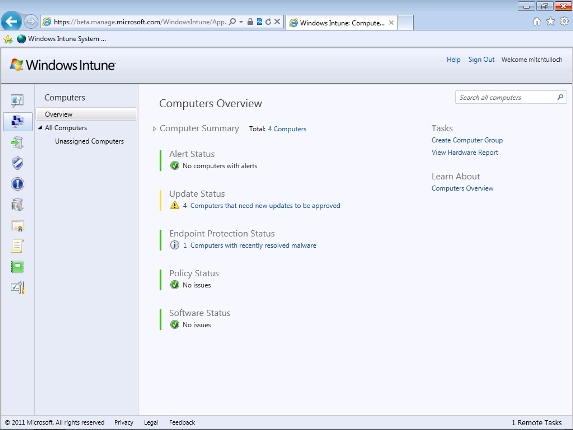Select the Computers workspace icon

[x=17, y=121]
